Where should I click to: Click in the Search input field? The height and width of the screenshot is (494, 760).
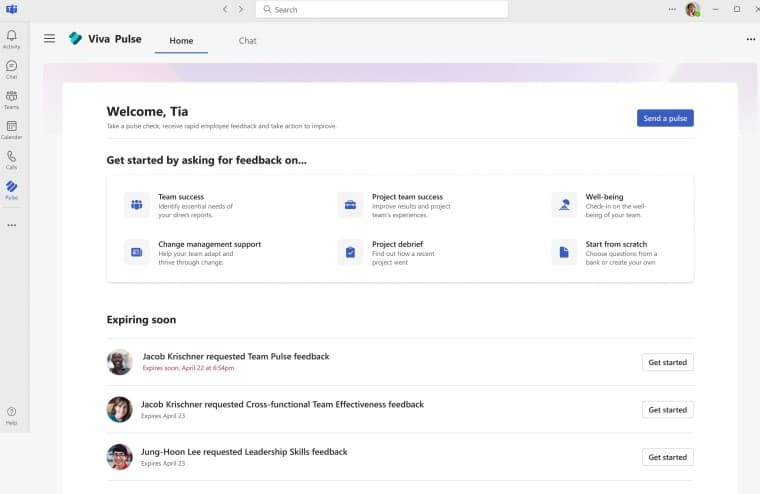[382, 9]
